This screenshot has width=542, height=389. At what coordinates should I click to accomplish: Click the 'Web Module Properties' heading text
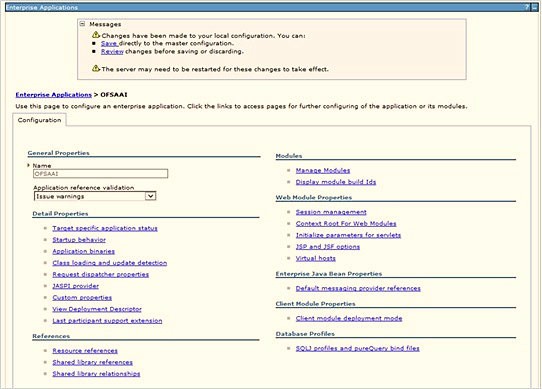[314, 197]
